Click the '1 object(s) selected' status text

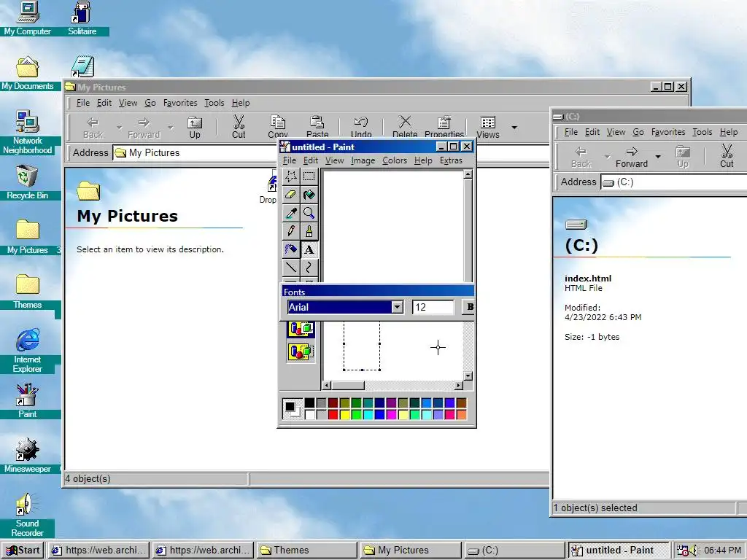(x=595, y=507)
